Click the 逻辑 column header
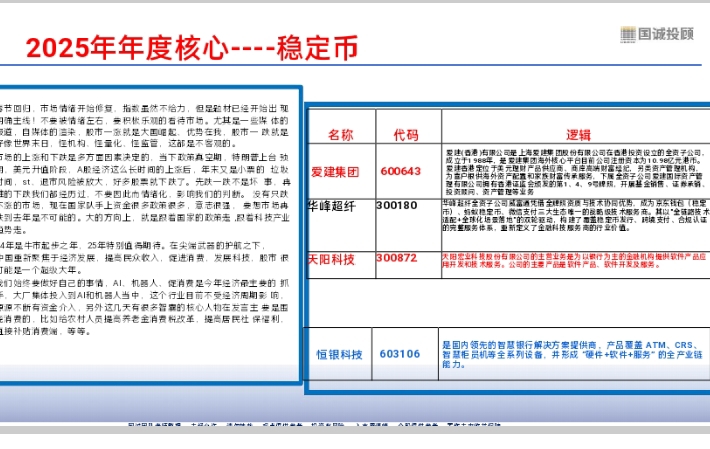This screenshot has height=449, width=710. click(578, 135)
